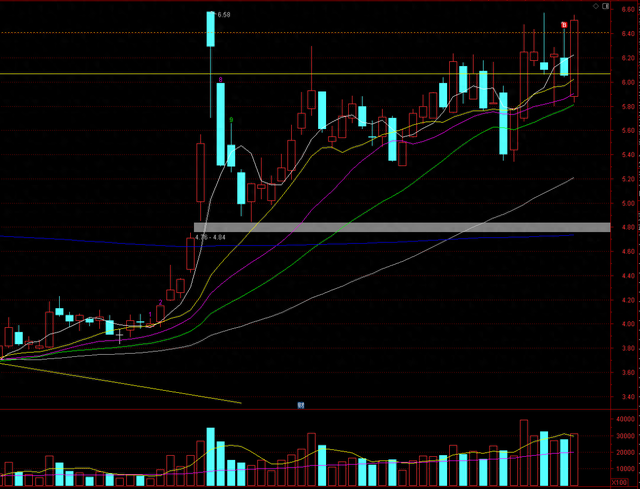
Task: Click the dark blue long-term moving average line
Action: [x=286, y=245]
